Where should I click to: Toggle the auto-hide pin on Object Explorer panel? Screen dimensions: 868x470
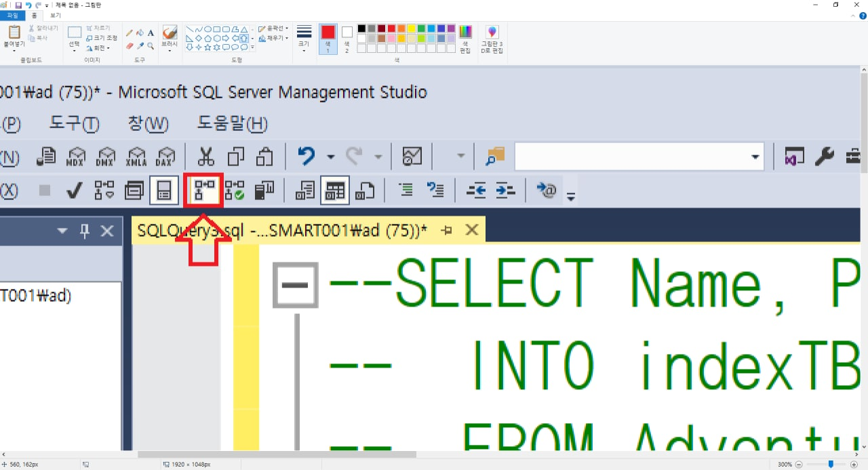coord(85,231)
